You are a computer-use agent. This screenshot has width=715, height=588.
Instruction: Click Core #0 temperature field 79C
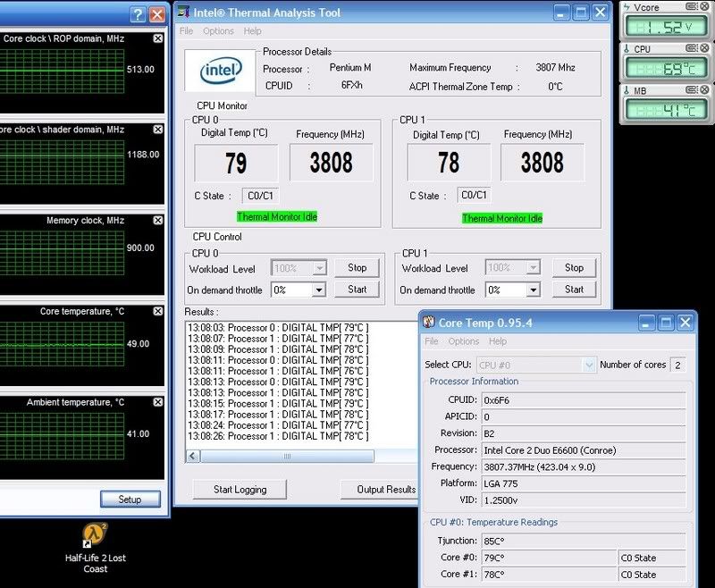coord(549,558)
